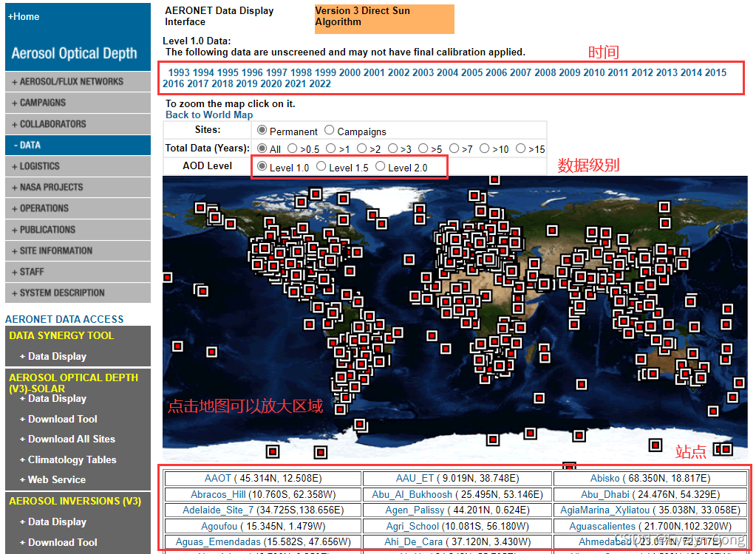Open the Adelaide_Site_7 site link
This screenshot has height=554, width=756.
pos(218,510)
